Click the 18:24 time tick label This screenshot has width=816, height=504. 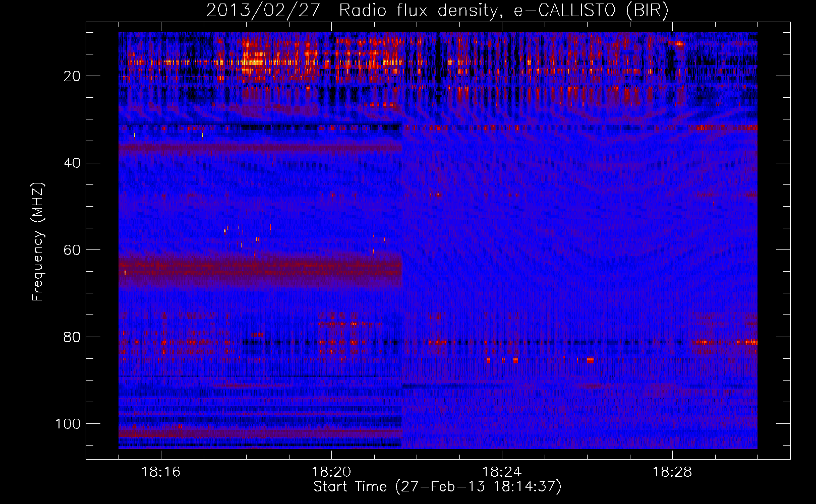502,472
